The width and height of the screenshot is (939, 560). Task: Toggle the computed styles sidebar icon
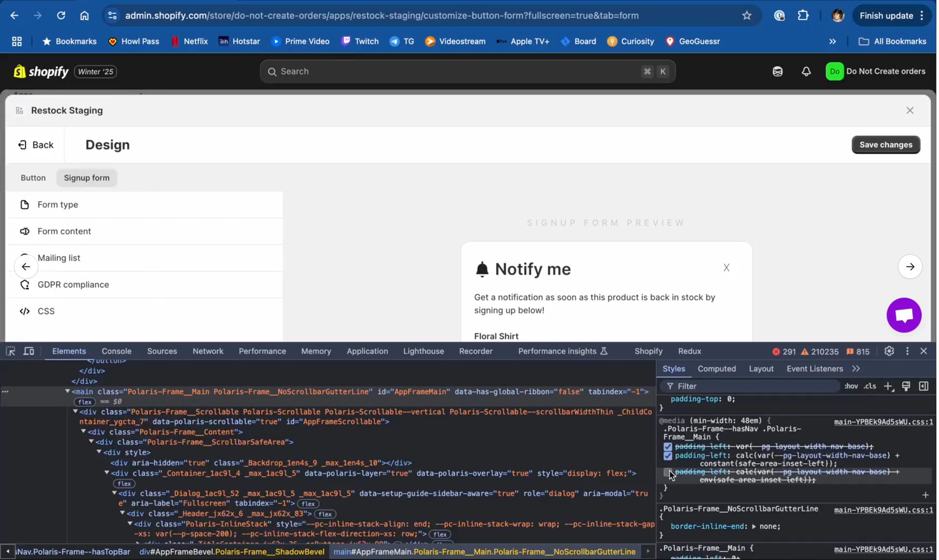923,386
